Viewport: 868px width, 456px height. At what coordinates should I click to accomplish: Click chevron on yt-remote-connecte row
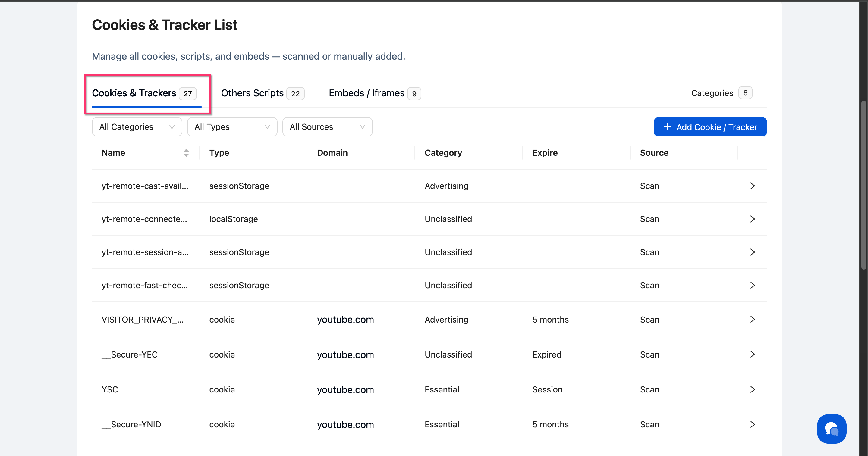(x=753, y=219)
